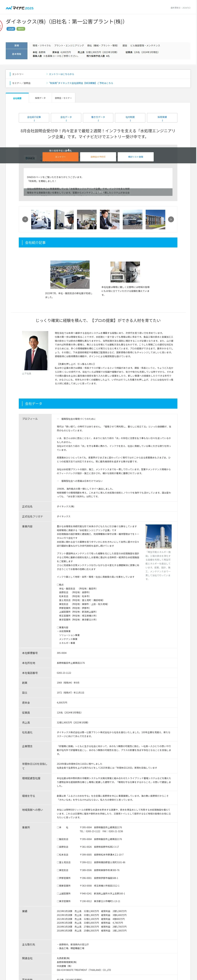Open the マイナビ2025 logo at top
The width and height of the screenshot is (197, 980).
(19, 8)
